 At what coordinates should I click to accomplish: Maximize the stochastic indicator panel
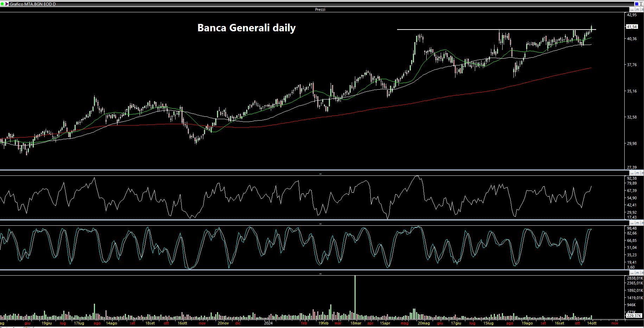(637, 223)
